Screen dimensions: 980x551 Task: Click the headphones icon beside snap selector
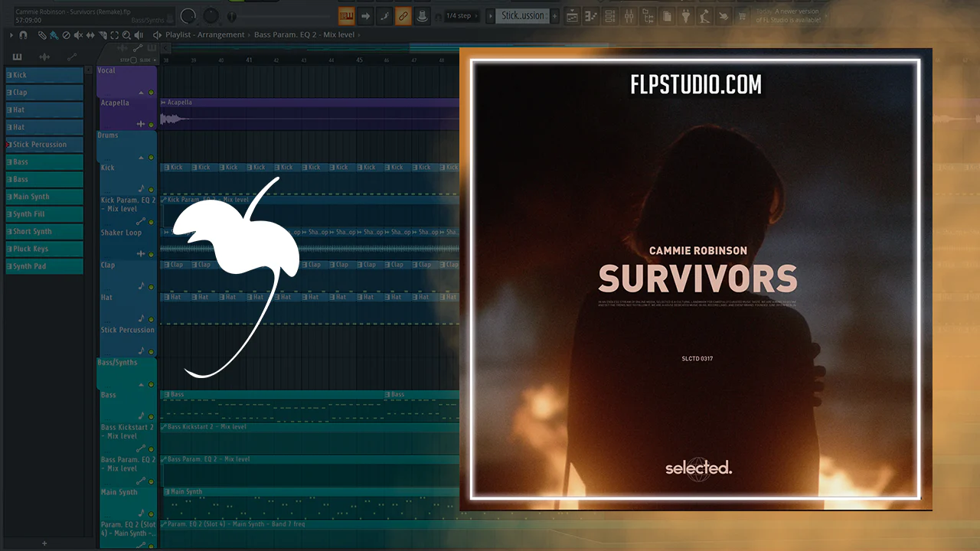[437, 15]
